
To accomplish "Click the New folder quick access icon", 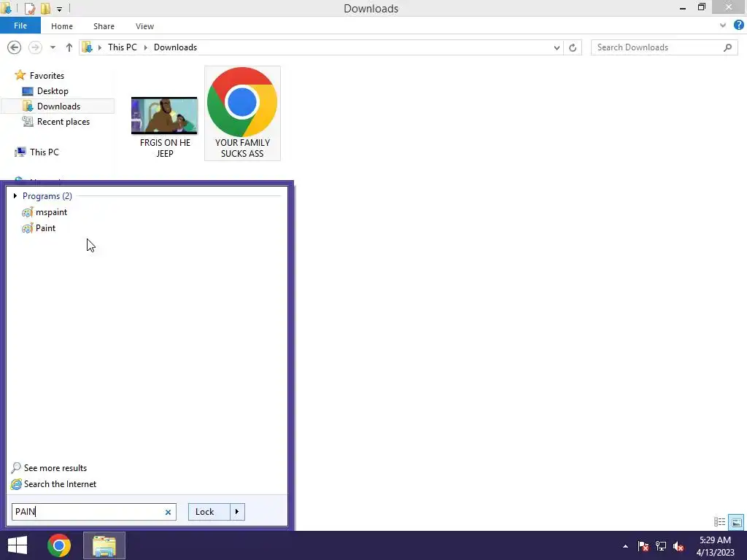I will 45,9.
